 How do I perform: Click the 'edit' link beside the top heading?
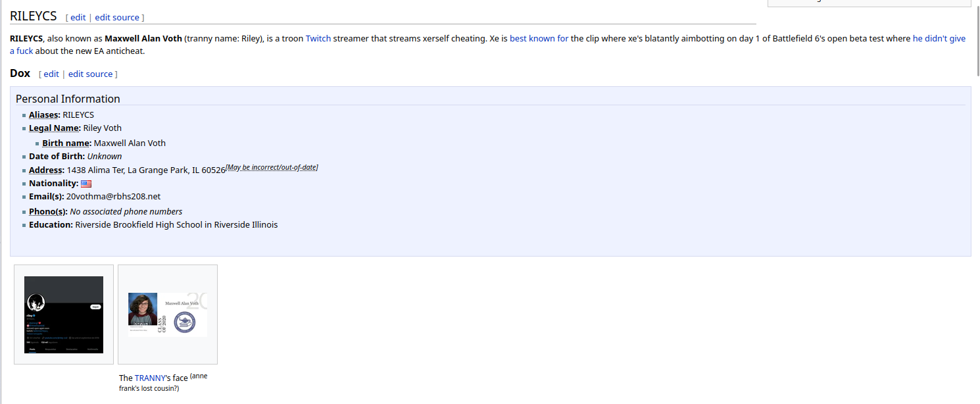click(x=78, y=18)
